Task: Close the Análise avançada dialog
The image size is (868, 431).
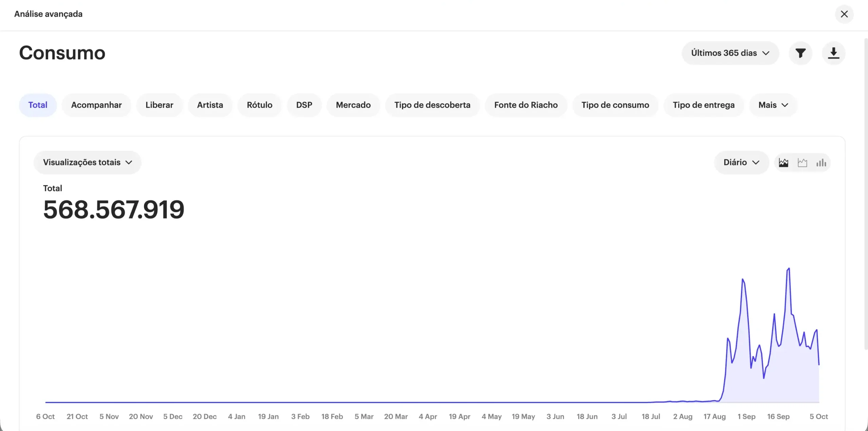Action: pyautogui.click(x=844, y=14)
